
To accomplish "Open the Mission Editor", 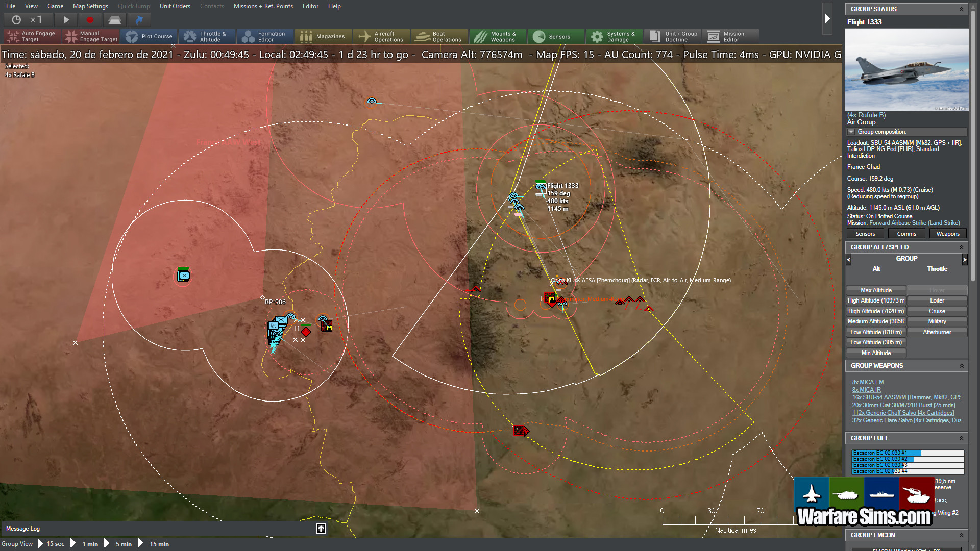I will point(730,36).
